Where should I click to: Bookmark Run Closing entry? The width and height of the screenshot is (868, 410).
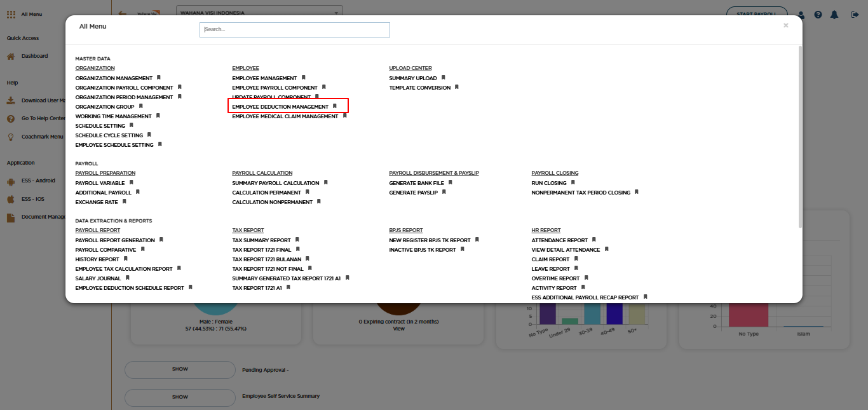[x=573, y=182]
